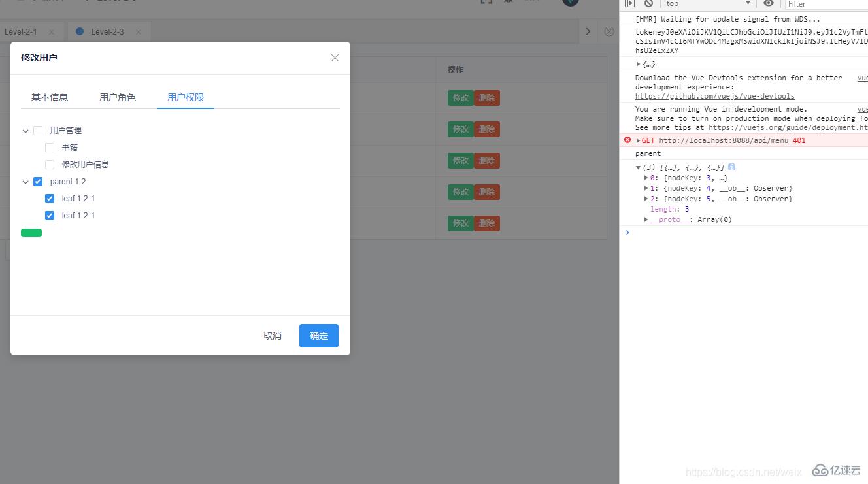Click the '[HMR] Waiting for update signal' message
This screenshot has width=868, height=484.
pyautogui.click(x=727, y=19)
